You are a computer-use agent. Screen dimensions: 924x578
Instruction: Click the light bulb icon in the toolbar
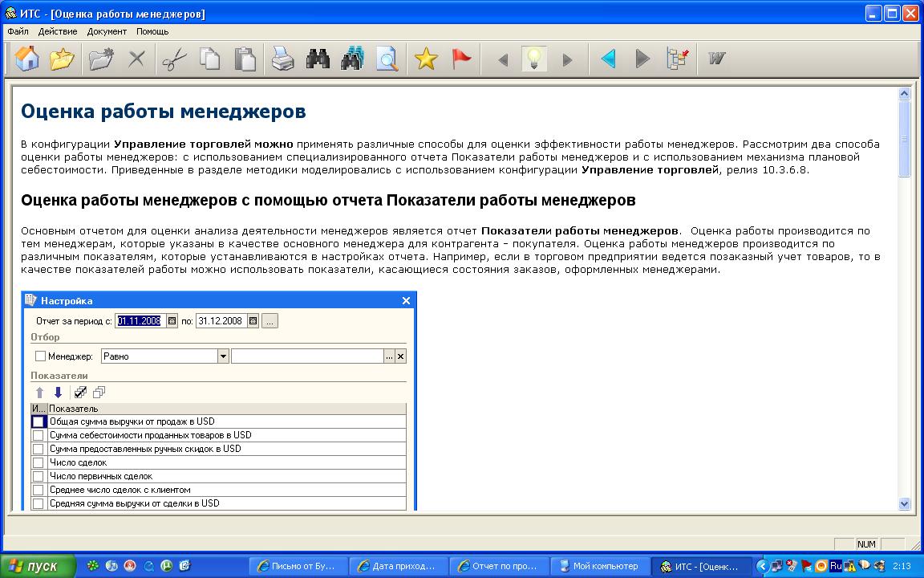[x=533, y=59]
